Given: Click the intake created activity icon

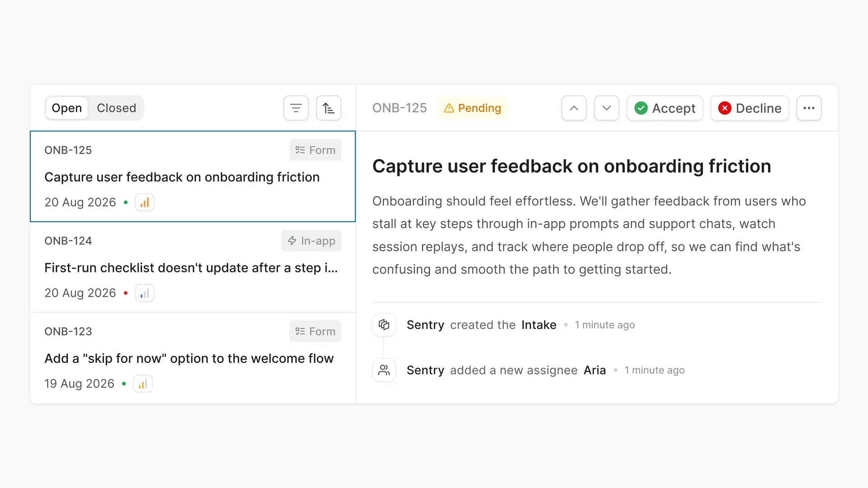Looking at the screenshot, I should 384,325.
